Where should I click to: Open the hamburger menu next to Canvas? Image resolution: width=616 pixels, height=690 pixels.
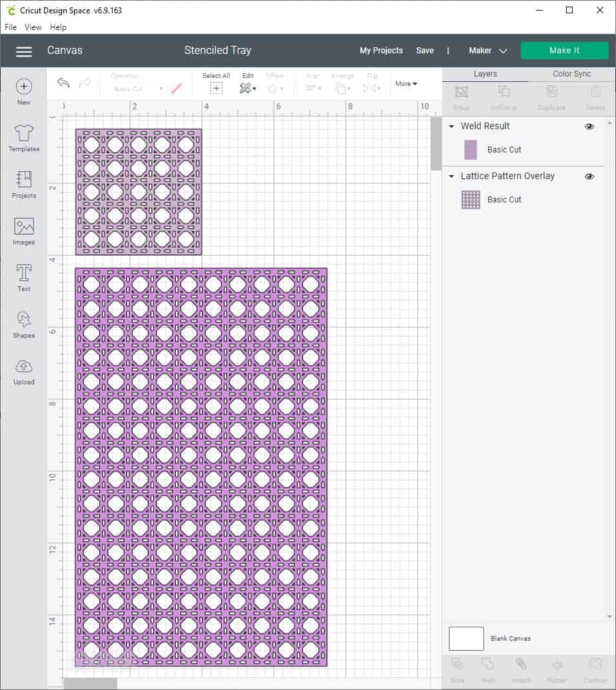tap(24, 51)
